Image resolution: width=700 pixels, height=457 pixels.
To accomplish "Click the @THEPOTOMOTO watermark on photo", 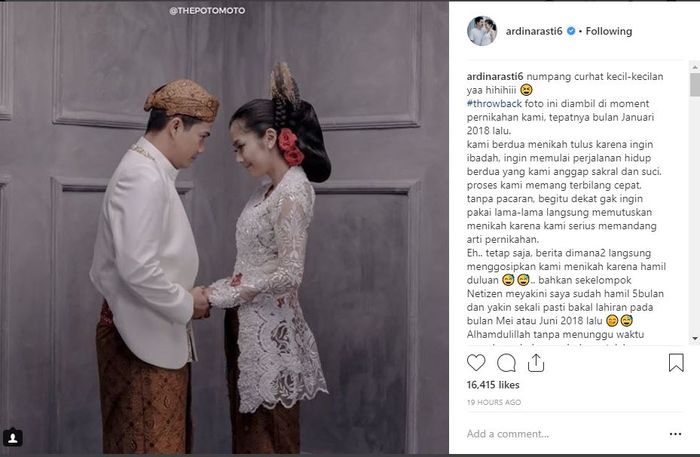I will [207, 10].
